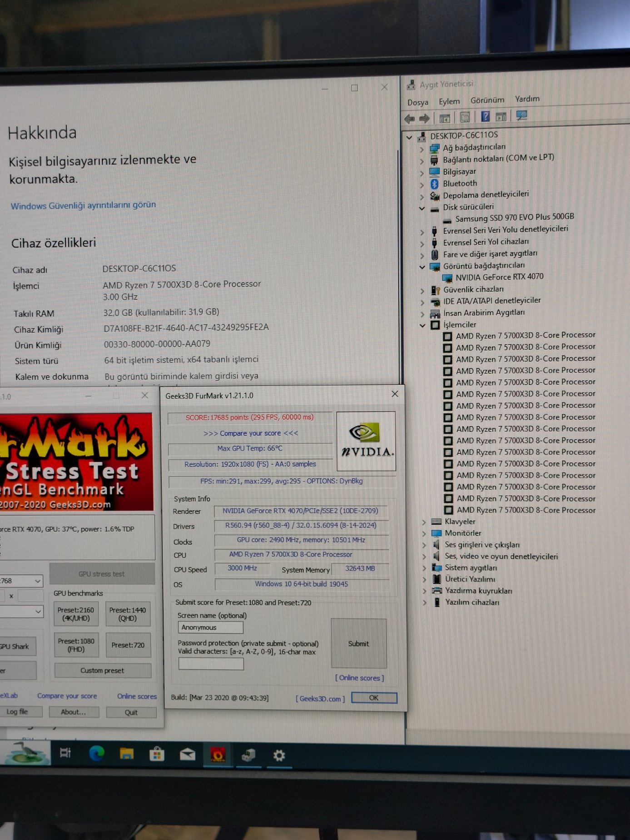Viewport: 630px width, 840px height.
Task: Open the [ Geeks3D.com ] link
Action: click(x=320, y=699)
